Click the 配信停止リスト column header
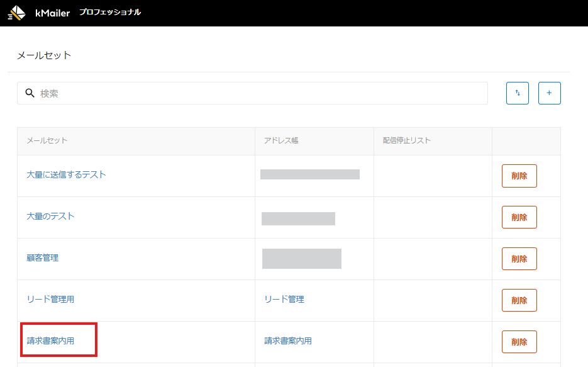Screen dimensions: 588x367 point(407,140)
